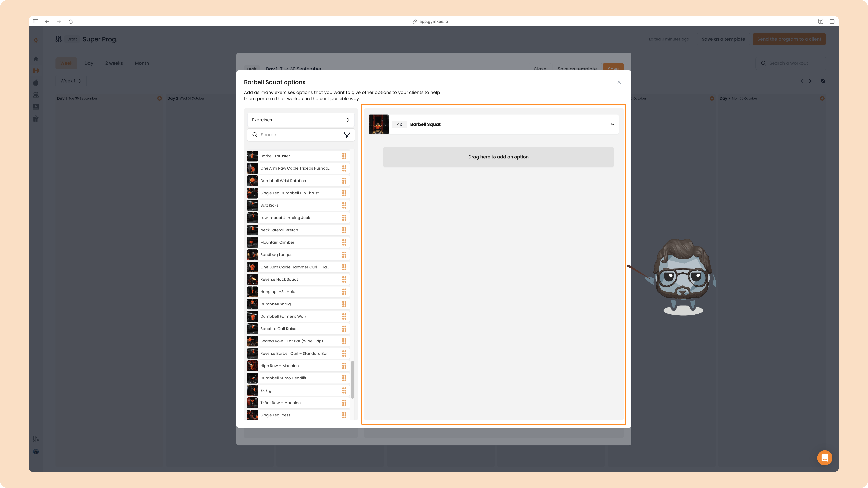Go back with browser back arrow

pyautogui.click(x=47, y=21)
